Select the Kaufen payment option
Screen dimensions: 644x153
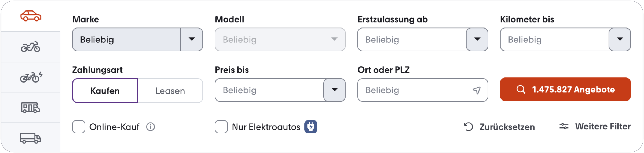105,91
